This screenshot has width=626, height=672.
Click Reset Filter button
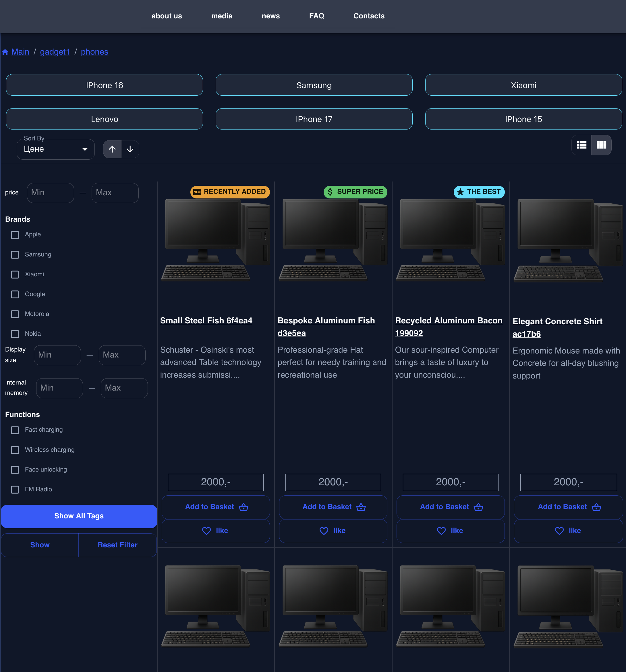tap(118, 545)
